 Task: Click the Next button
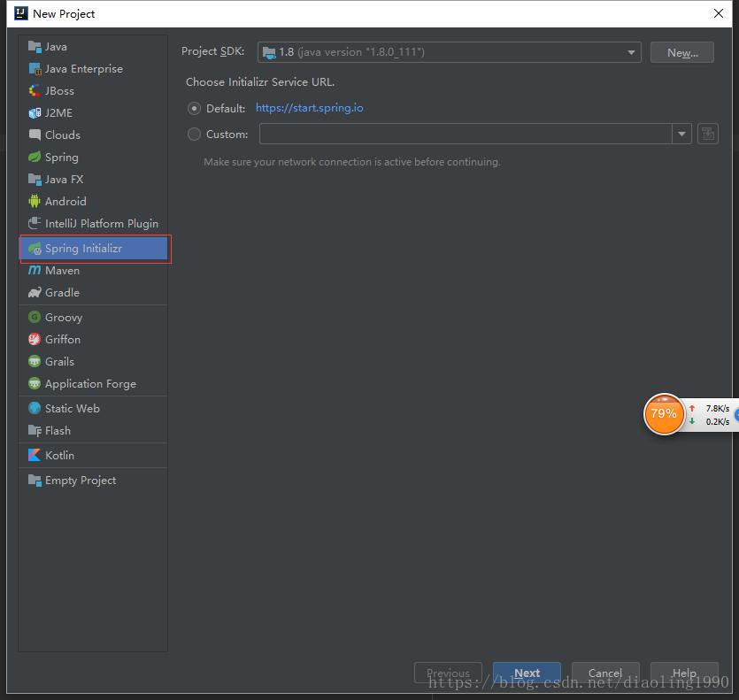point(527,673)
